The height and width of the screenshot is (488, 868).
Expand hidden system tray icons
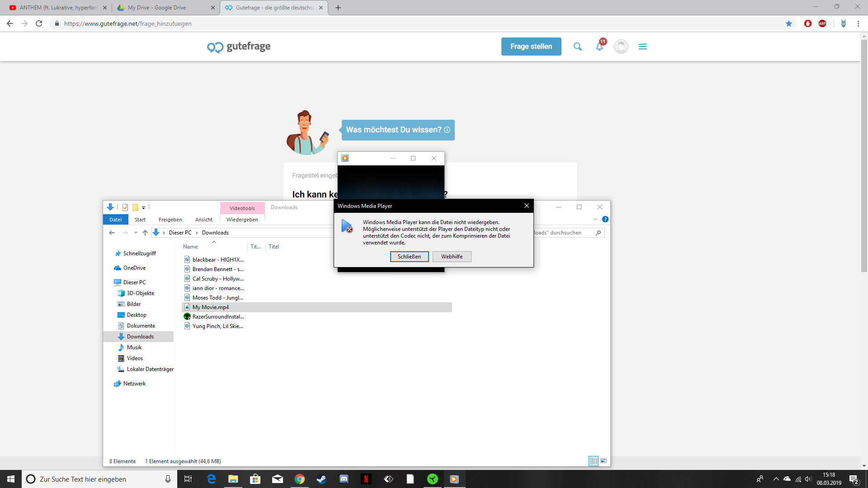775,479
